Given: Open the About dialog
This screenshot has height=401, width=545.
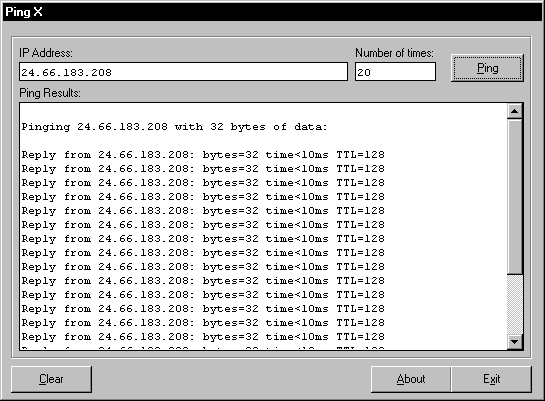Looking at the screenshot, I should [x=411, y=379].
